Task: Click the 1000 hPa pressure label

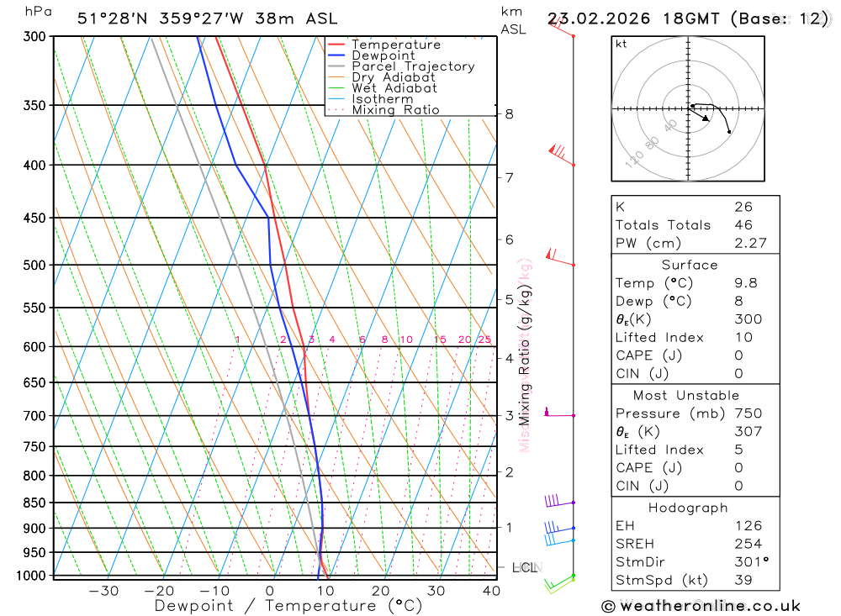Action: click(32, 576)
